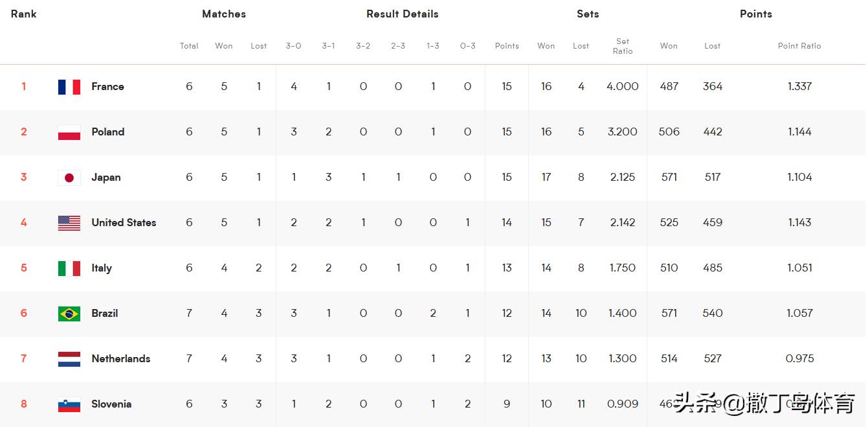Image resolution: width=868 pixels, height=427 pixels.
Task: Click the Matches Total column header
Action: pos(189,46)
